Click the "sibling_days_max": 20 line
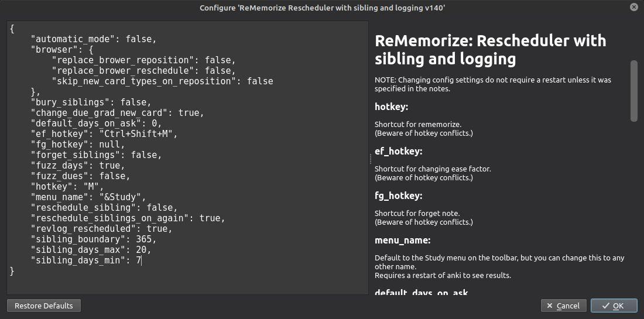The image size is (644, 319). [91, 249]
